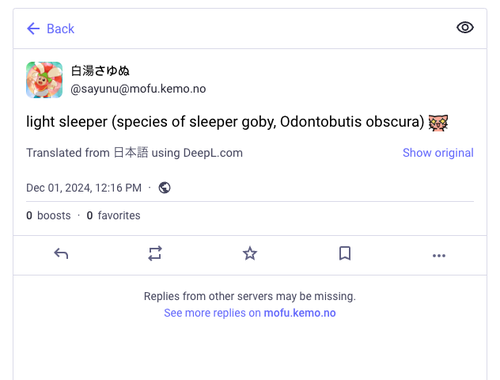500x380 pixels.
Task: Click See more replies link
Action: [250, 313]
